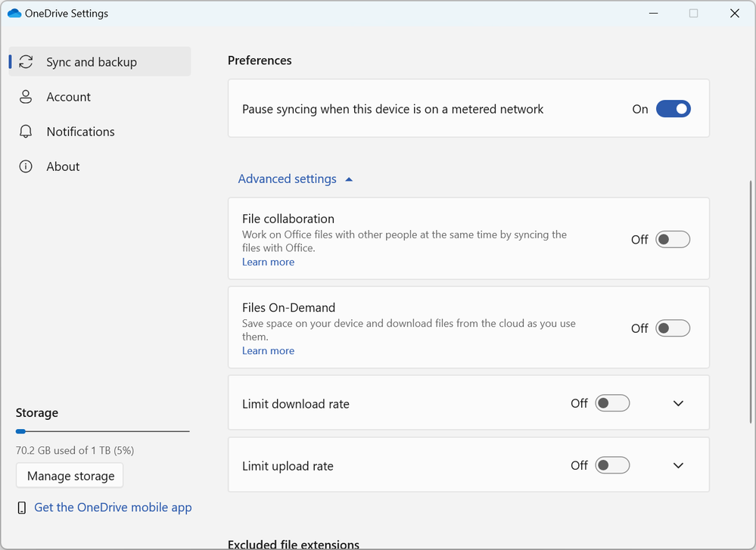The image size is (756, 550).
Task: Click the About info icon
Action: pos(26,166)
